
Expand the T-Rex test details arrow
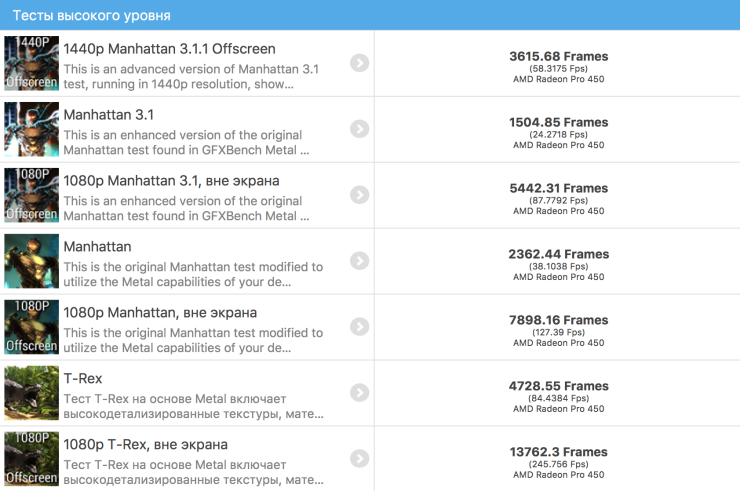[360, 393]
